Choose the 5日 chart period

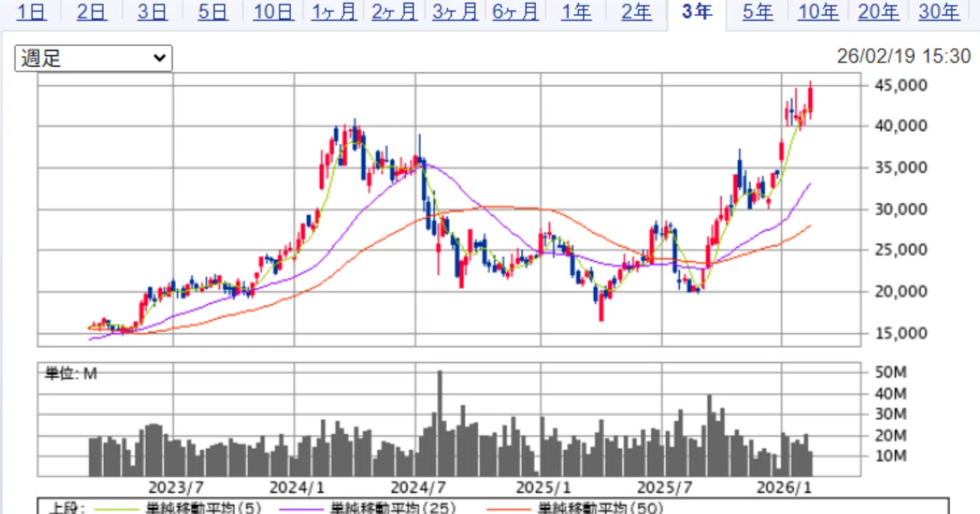point(213,11)
